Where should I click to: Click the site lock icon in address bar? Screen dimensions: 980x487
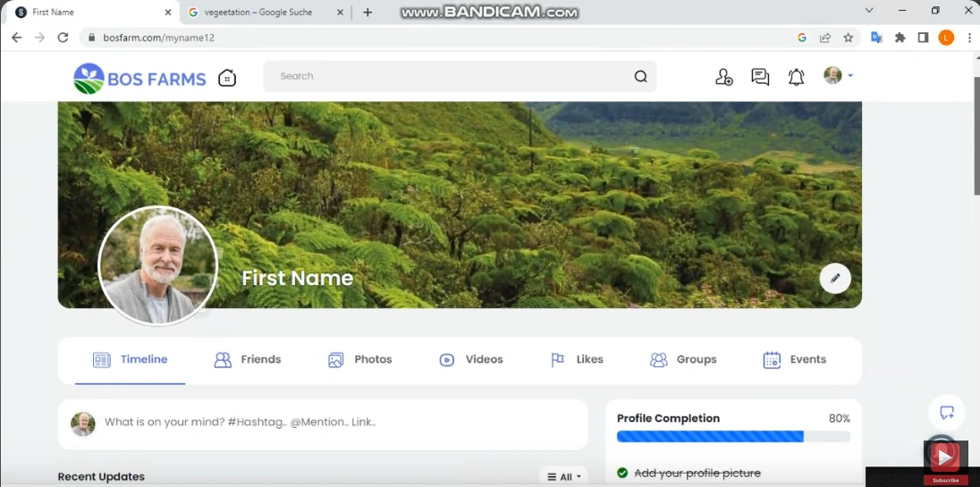(92, 38)
